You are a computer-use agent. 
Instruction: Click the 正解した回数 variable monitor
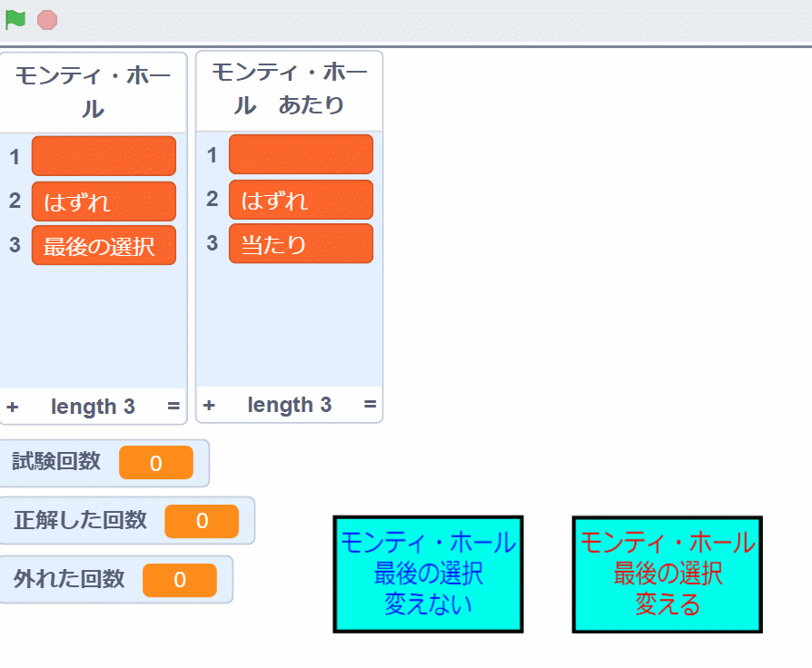[x=127, y=521]
